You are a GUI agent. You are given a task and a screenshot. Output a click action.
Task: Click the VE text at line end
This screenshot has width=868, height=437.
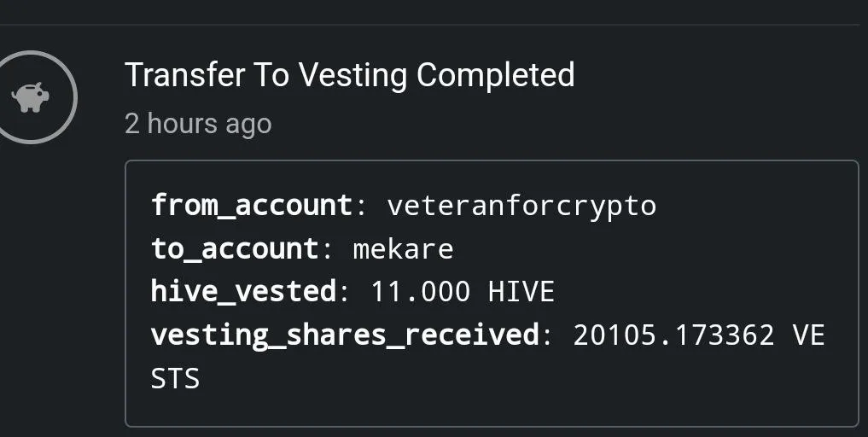pyautogui.click(x=808, y=335)
